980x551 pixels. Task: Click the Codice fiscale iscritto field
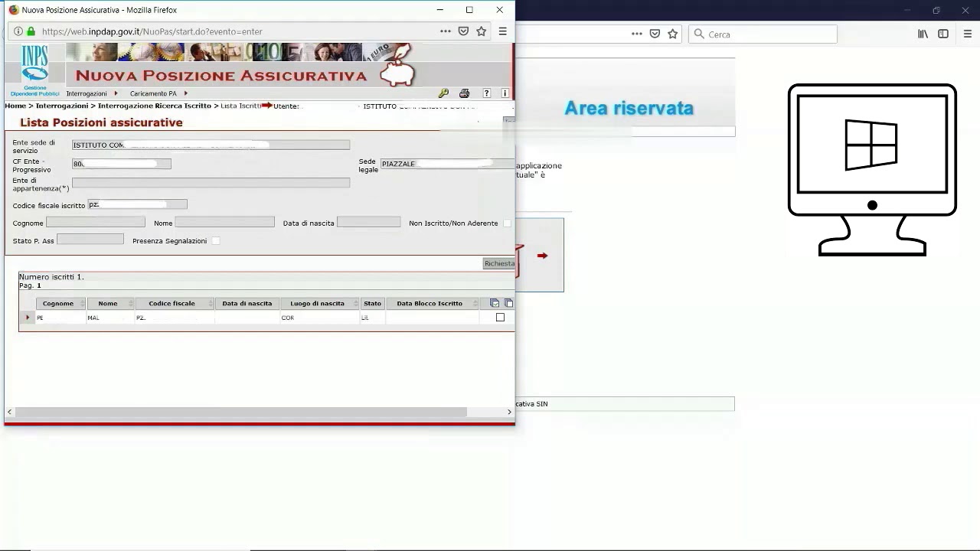tap(137, 204)
